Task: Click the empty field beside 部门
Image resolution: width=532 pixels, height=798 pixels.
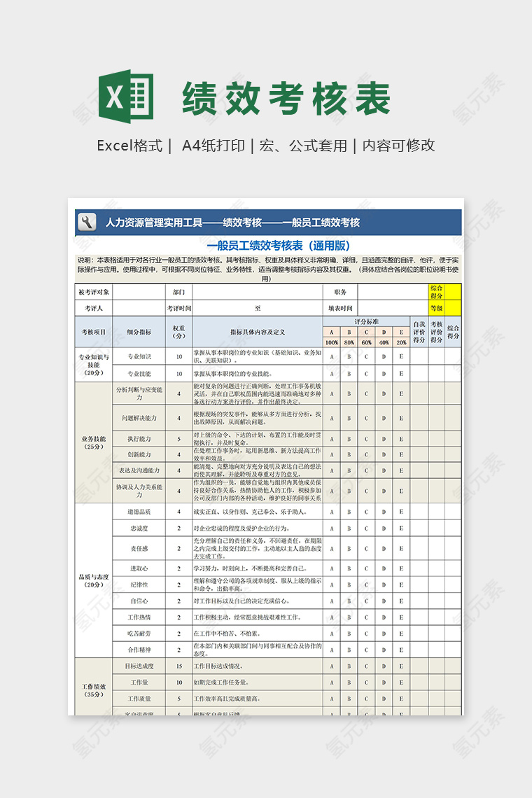Action: coord(258,292)
